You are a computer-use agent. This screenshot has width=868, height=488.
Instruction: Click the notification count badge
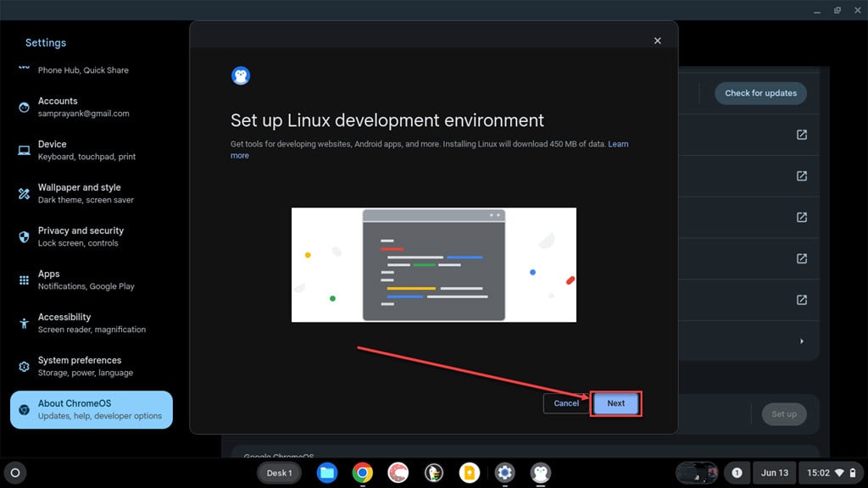[x=737, y=473]
